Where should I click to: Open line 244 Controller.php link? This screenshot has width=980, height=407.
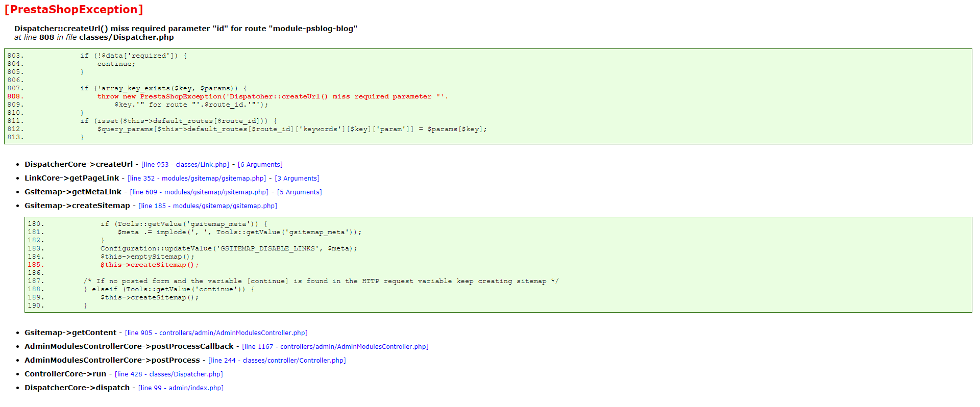(277, 361)
